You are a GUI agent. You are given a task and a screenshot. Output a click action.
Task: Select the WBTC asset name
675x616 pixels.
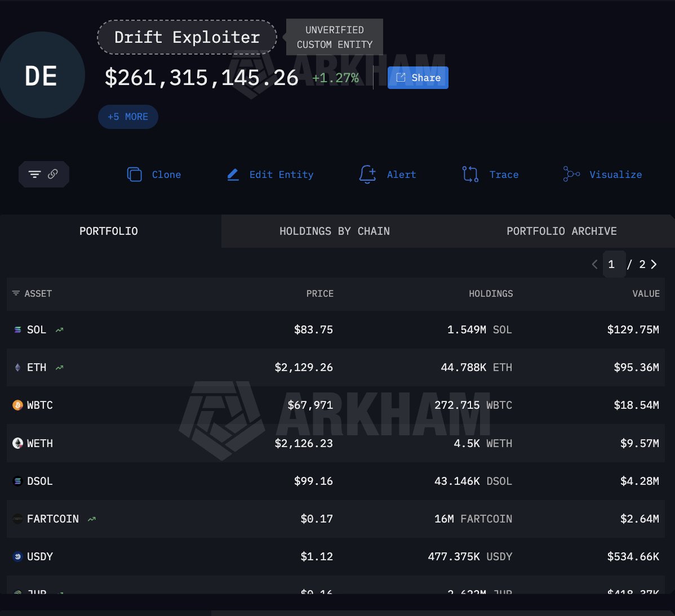(39, 405)
